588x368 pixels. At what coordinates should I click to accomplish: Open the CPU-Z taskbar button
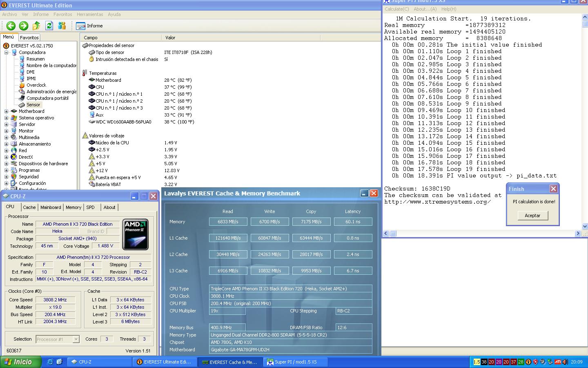(99, 362)
